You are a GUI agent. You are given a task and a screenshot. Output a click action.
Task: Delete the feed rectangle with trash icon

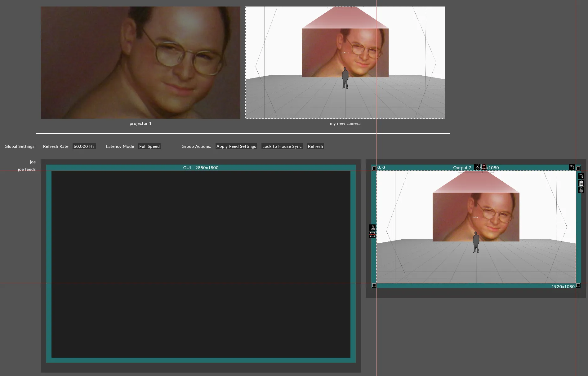click(581, 183)
